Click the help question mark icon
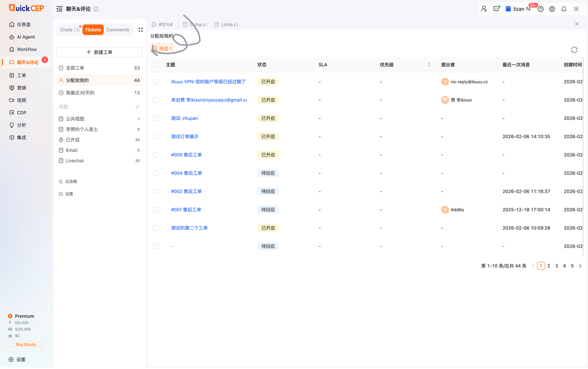 point(541,9)
